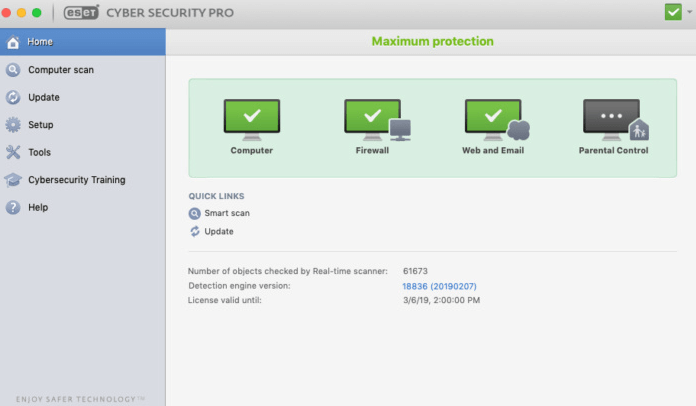The height and width of the screenshot is (406, 696).
Task: Switch to the Update sidebar section
Action: pos(43,97)
